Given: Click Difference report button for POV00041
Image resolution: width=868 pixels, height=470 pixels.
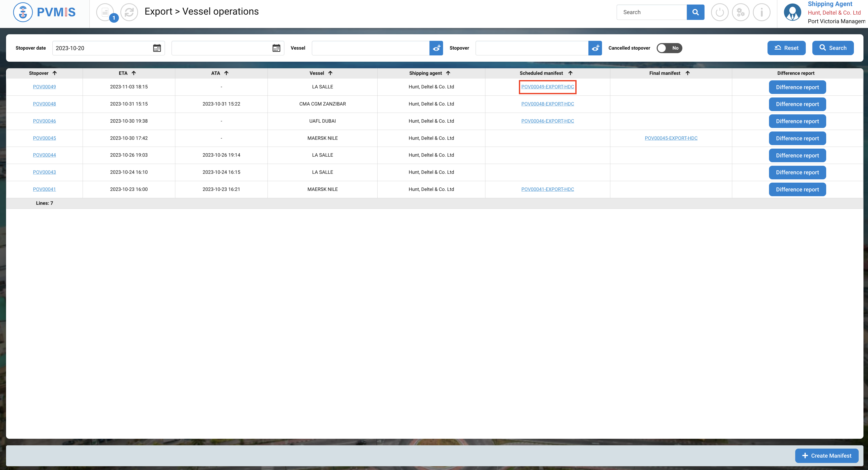Looking at the screenshot, I should pos(797,189).
